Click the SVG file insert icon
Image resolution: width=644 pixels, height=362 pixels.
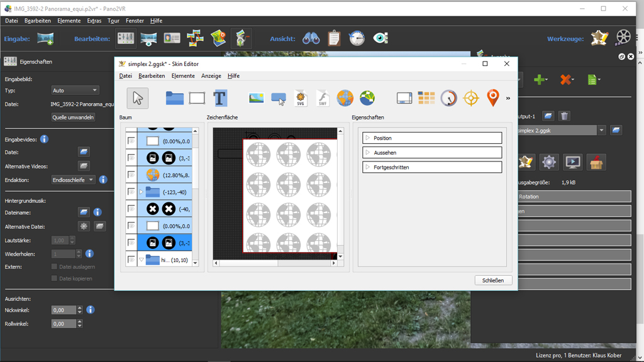pyautogui.click(x=301, y=98)
